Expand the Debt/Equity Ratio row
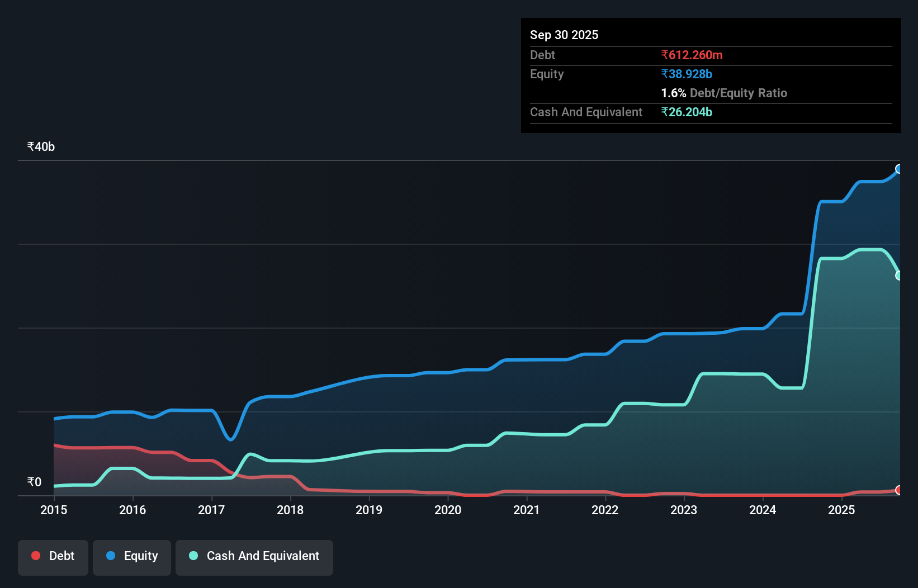This screenshot has width=918, height=588. pos(725,93)
